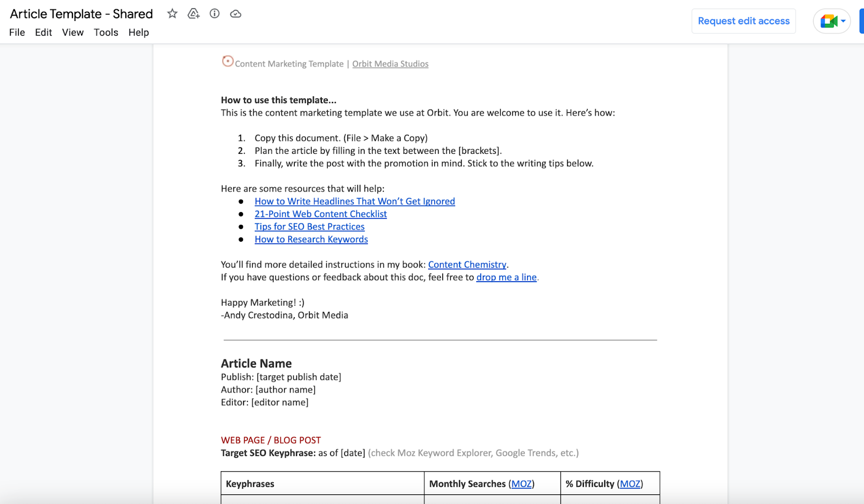Viewport: 864px width, 504px height.
Task: Click the MOZ link in Monthly Searches header
Action: click(x=521, y=483)
